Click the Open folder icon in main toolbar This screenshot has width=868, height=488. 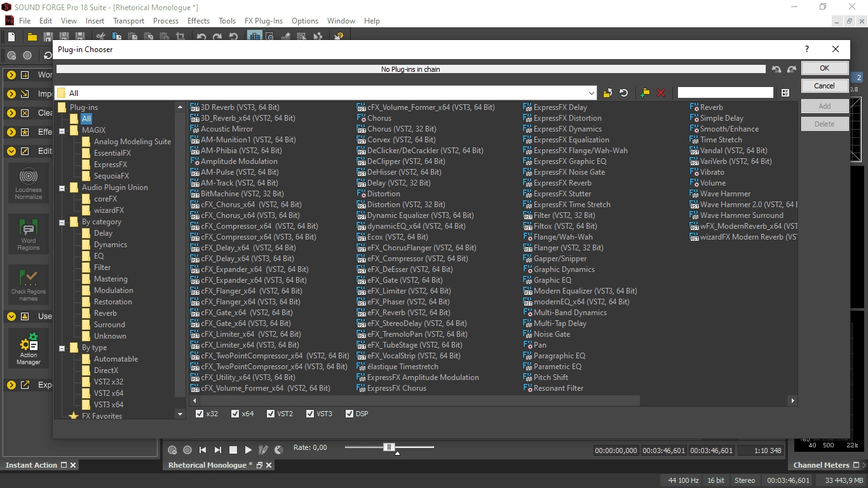pyautogui.click(x=32, y=37)
